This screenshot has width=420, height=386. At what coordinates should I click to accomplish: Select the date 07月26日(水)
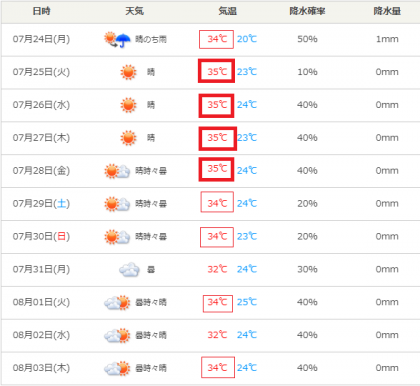tap(41, 105)
